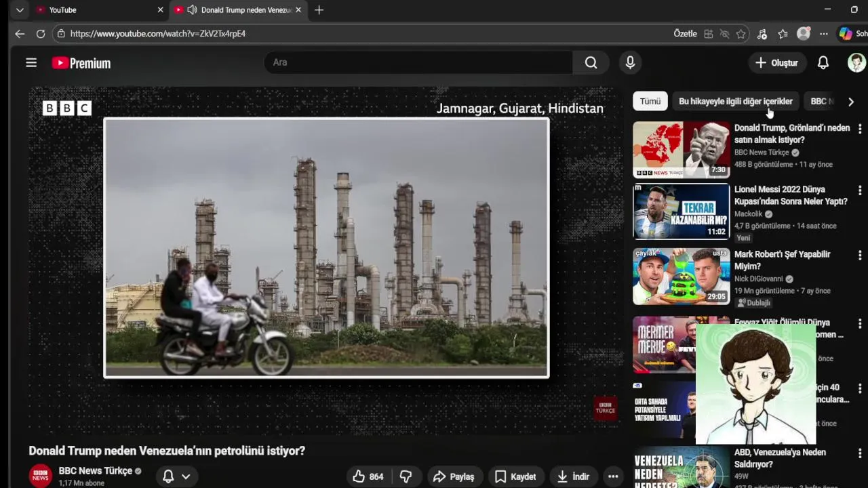Open title ABD, Venezuela'ya Neden Saldırıyor?
This screenshot has width=868, height=488.
(780, 458)
